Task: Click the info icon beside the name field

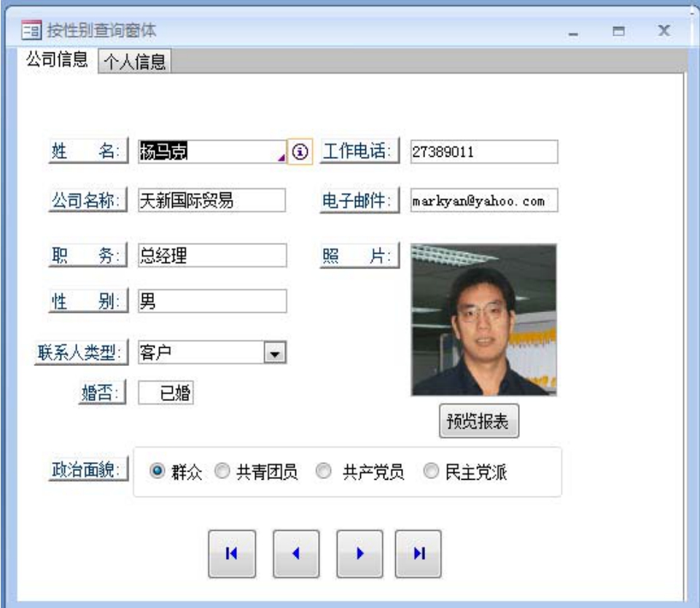Action: 300,152
